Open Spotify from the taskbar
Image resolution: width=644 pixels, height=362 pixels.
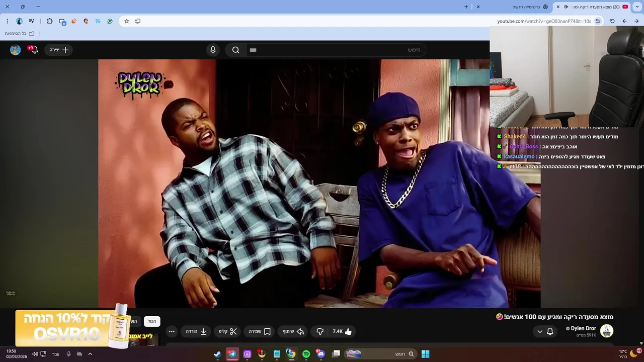point(306,354)
